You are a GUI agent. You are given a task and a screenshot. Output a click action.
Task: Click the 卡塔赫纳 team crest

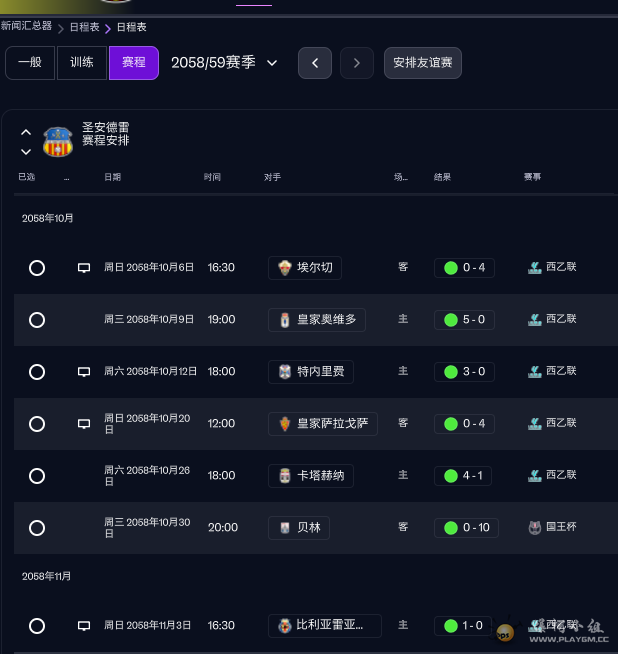click(285, 476)
